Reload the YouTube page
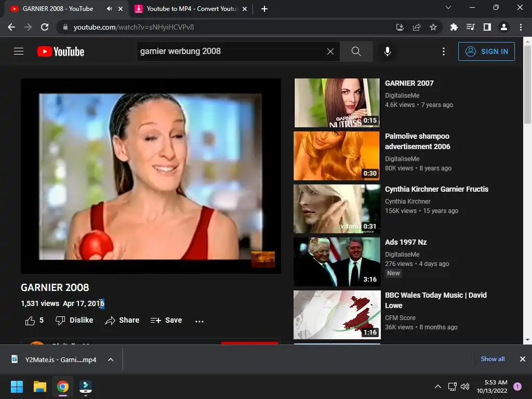 (45, 27)
